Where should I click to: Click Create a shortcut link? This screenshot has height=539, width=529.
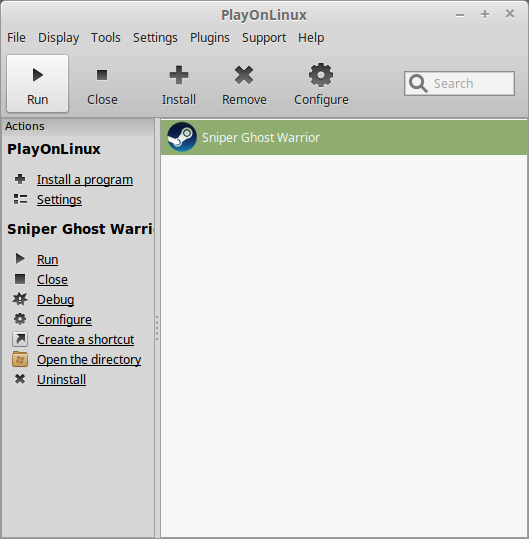click(x=86, y=340)
